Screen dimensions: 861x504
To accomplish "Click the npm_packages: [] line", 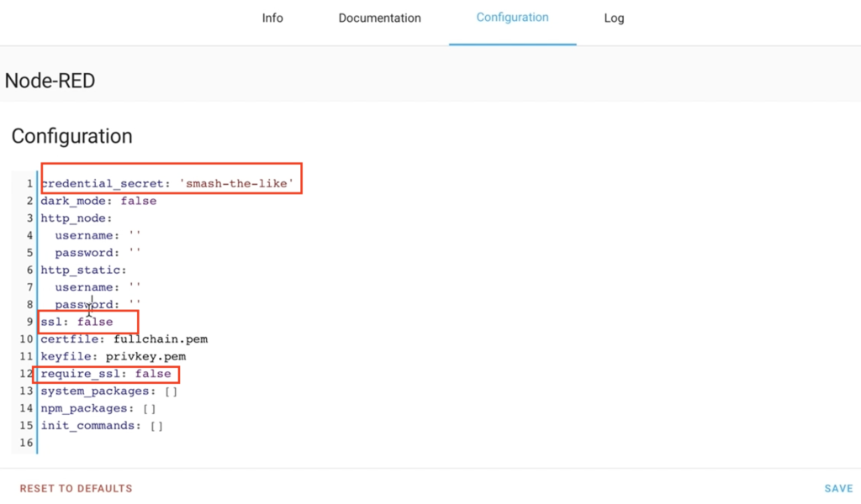I will pos(98,408).
